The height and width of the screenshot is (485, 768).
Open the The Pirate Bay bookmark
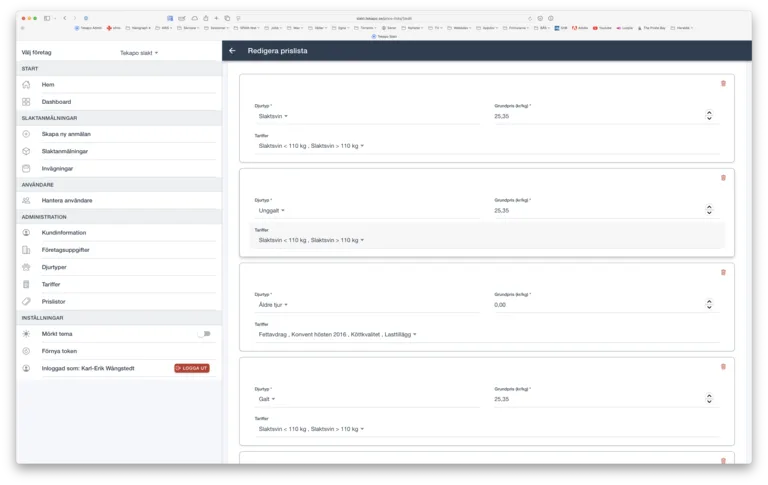(x=651, y=28)
